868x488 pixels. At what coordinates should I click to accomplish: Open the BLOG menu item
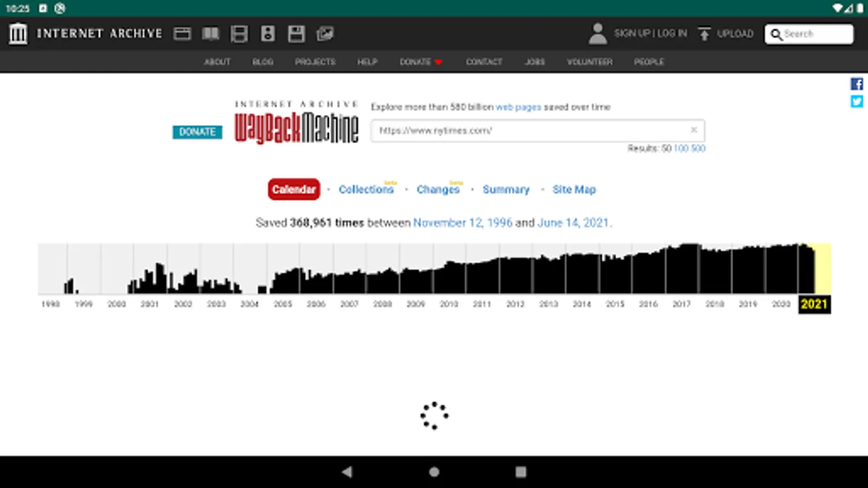coord(263,62)
